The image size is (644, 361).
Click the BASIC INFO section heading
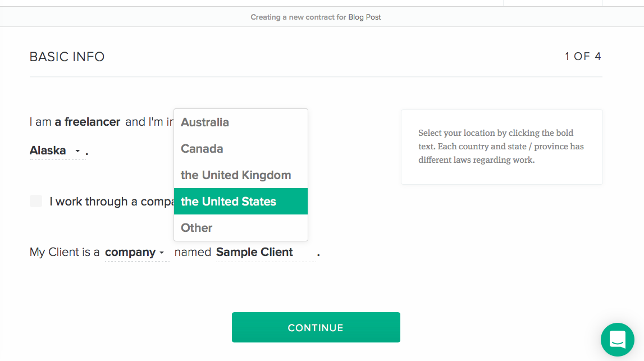(67, 56)
